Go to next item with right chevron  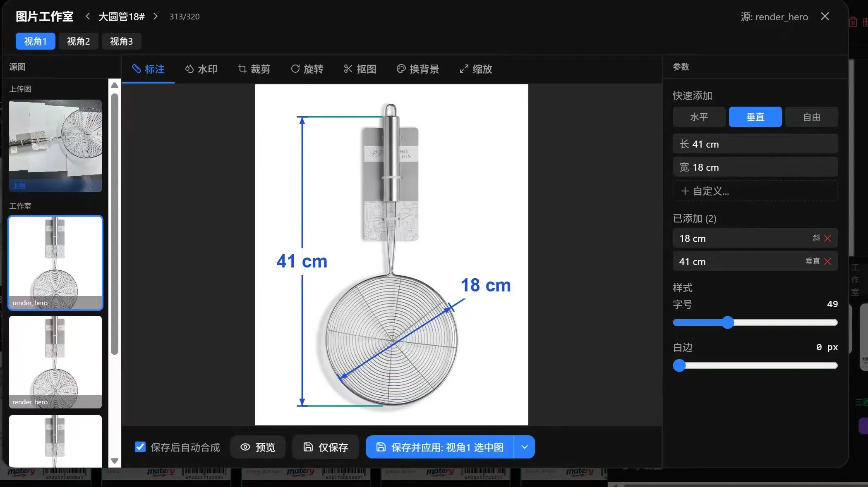coord(156,16)
